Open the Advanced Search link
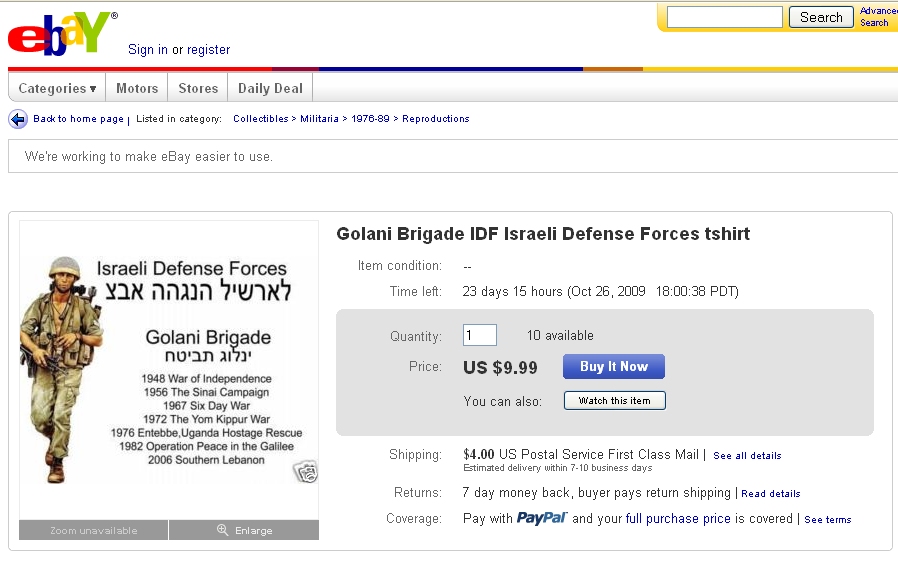This screenshot has width=898, height=570. point(876,17)
